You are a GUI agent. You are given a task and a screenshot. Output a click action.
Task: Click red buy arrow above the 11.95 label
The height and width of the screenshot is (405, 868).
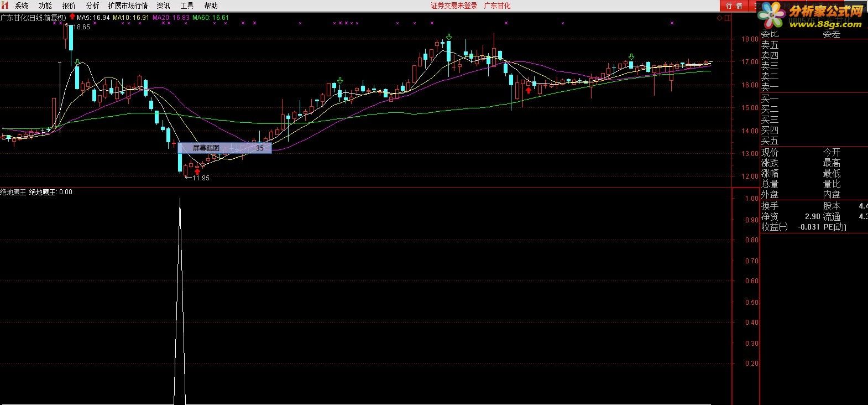(197, 172)
